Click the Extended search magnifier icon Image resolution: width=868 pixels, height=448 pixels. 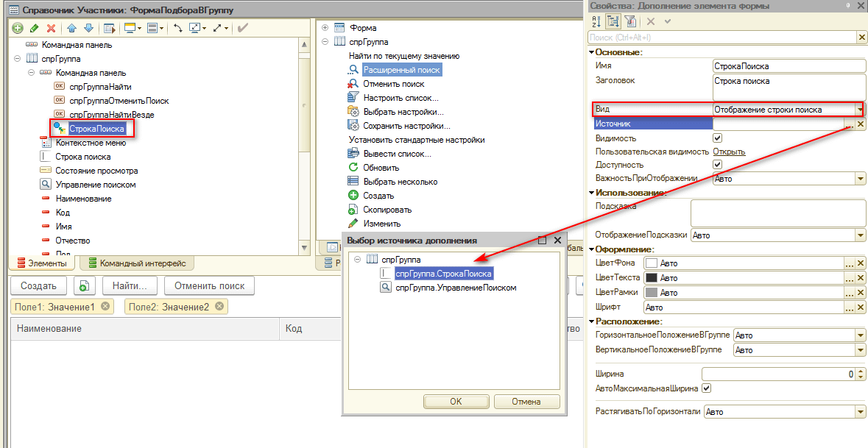(x=353, y=70)
